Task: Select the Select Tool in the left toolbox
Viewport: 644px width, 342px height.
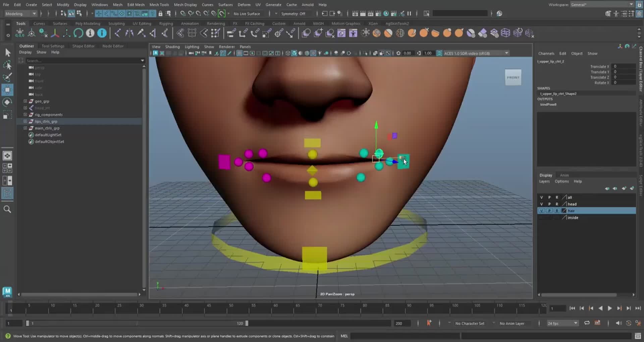Action: (7, 52)
